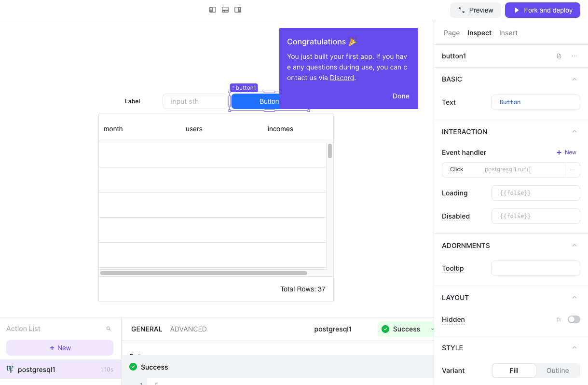Open Click event handler more options
The width and height of the screenshot is (588, 385).
point(573,170)
